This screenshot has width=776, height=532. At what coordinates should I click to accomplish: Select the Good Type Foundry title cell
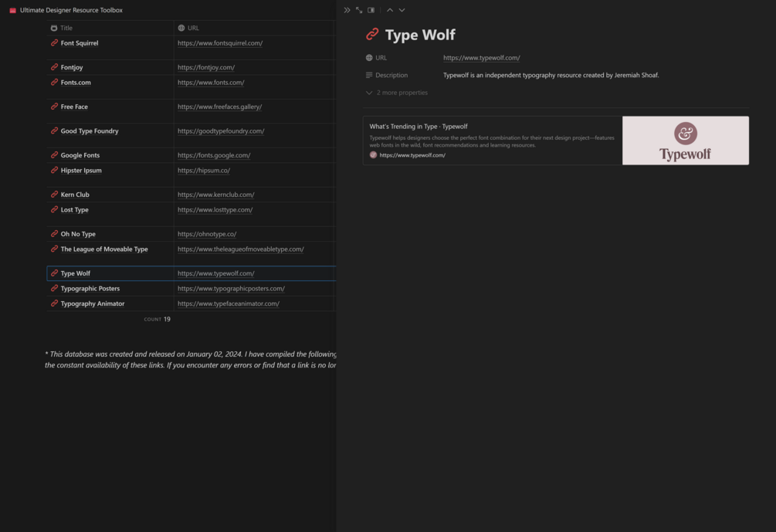[x=110, y=136]
